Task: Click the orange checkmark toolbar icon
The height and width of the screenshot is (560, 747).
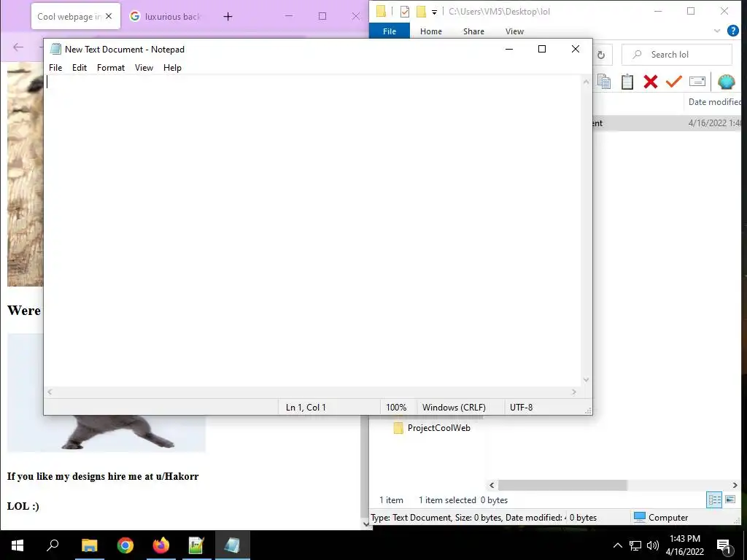Action: tap(673, 82)
